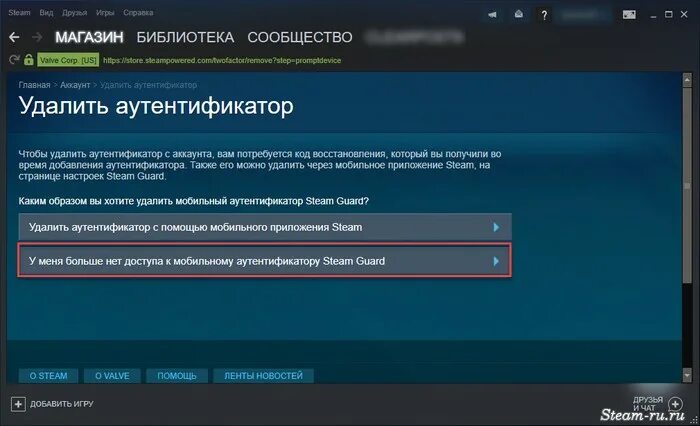Choose no access to Steam Guard authenticator
Screen dimensions: 700x426
point(265,261)
